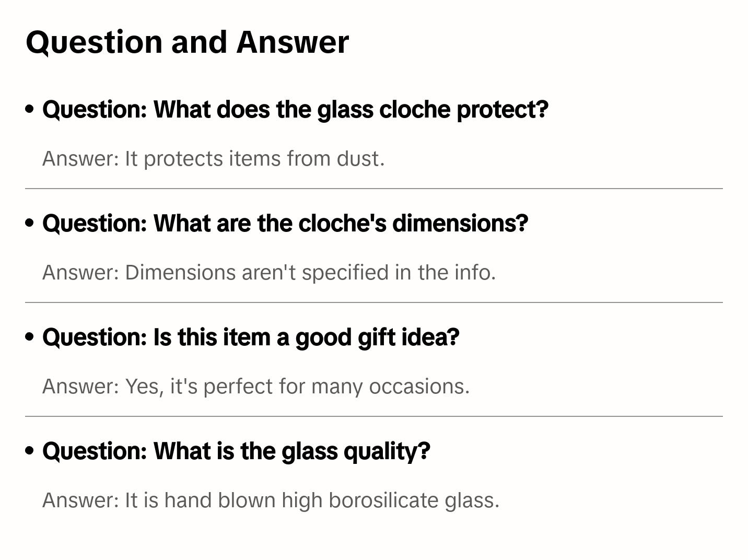
Task: Open the cloche's dimensions question
Action: (285, 224)
